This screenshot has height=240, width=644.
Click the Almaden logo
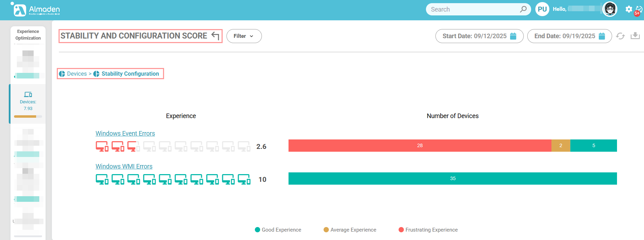coord(35,9)
